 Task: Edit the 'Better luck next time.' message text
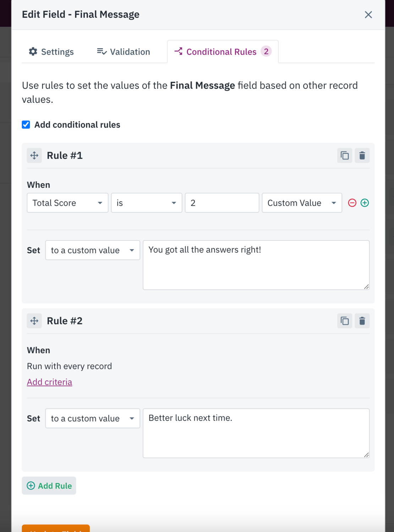click(x=256, y=433)
